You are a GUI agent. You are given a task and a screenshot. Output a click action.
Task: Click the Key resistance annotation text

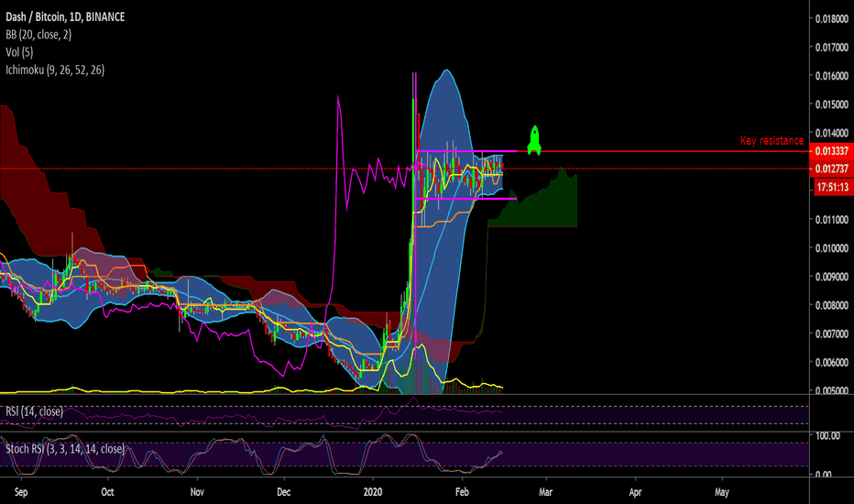[772, 140]
